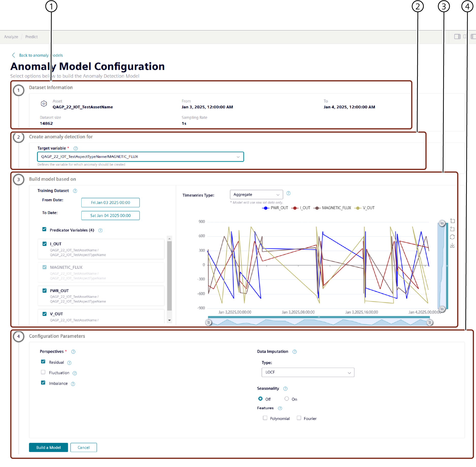Enable the Fluctuation perspective checkbox
The image size is (476, 467).
(43, 372)
